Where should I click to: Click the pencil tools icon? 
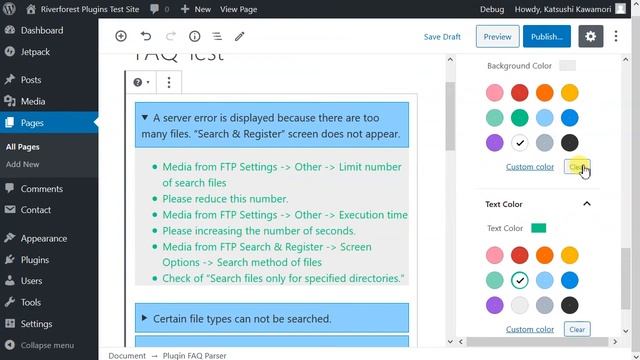click(x=240, y=36)
